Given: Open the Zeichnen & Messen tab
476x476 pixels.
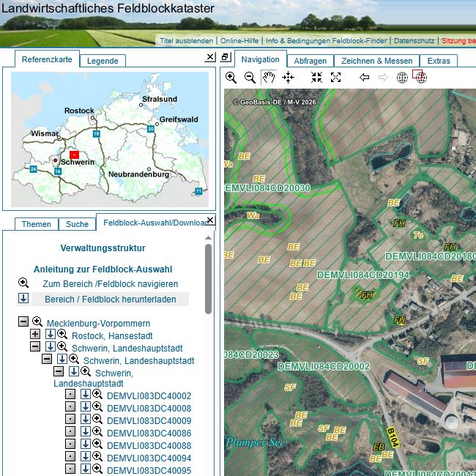Looking at the screenshot, I should point(376,61).
